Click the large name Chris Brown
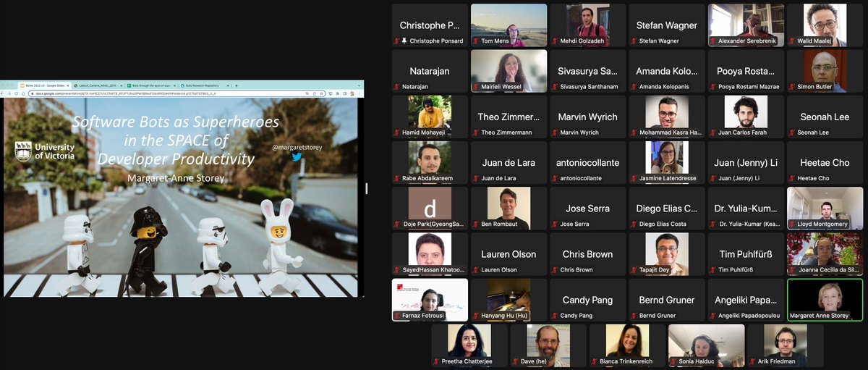The height and width of the screenshot is (370, 868). 587,254
